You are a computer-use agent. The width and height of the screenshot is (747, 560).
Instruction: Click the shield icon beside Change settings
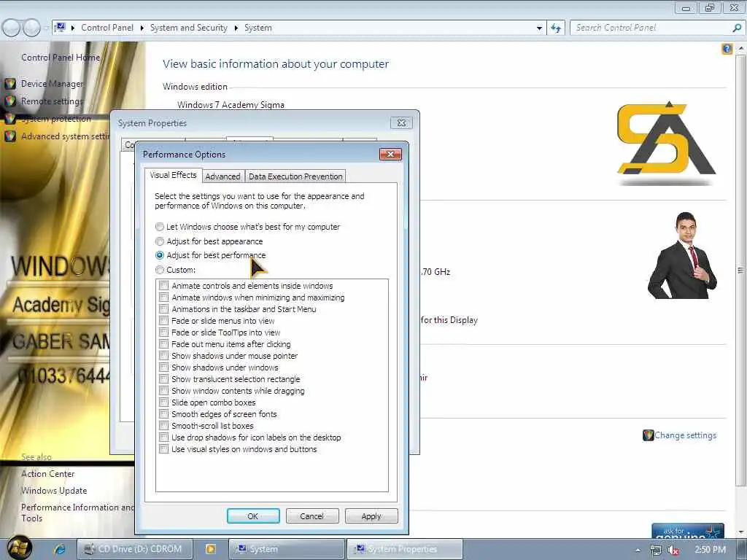[648, 435]
